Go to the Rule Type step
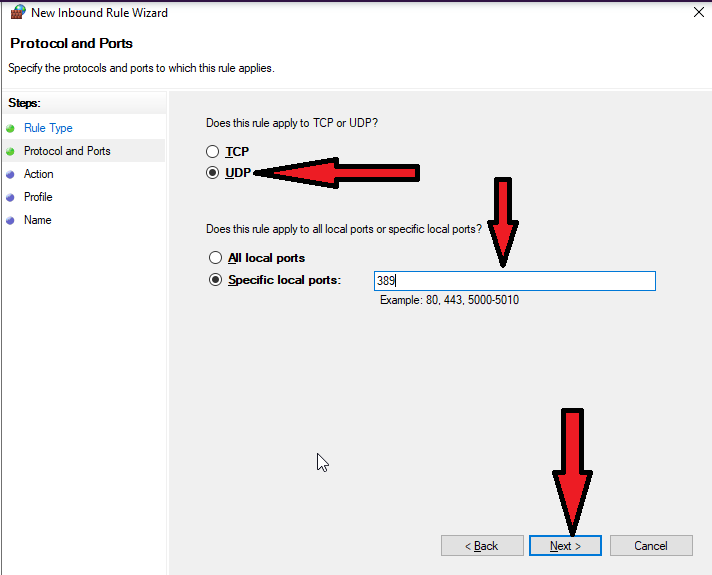Image resolution: width=712 pixels, height=575 pixels. 48,128
